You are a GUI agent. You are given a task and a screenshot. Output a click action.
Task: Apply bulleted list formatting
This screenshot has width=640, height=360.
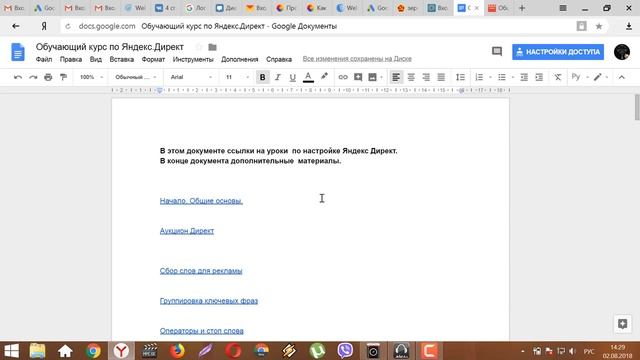click(502, 77)
